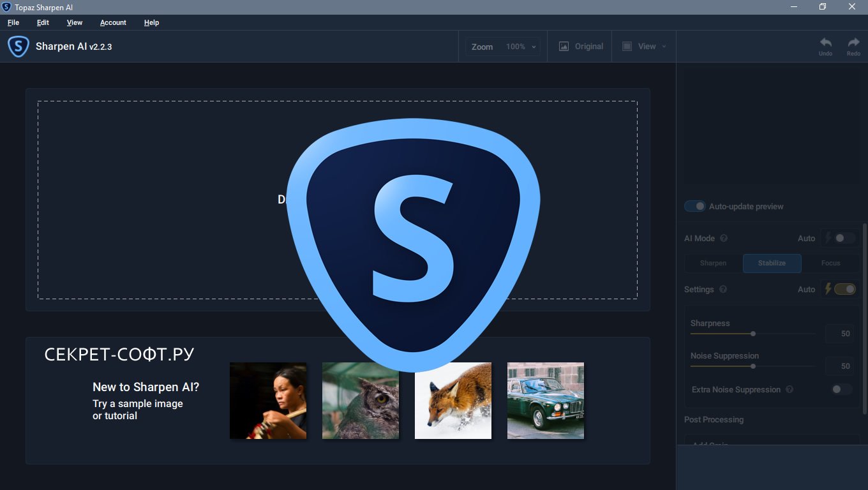Click the help icon beside AI Mode
This screenshot has width=868, height=490.
[x=724, y=238]
